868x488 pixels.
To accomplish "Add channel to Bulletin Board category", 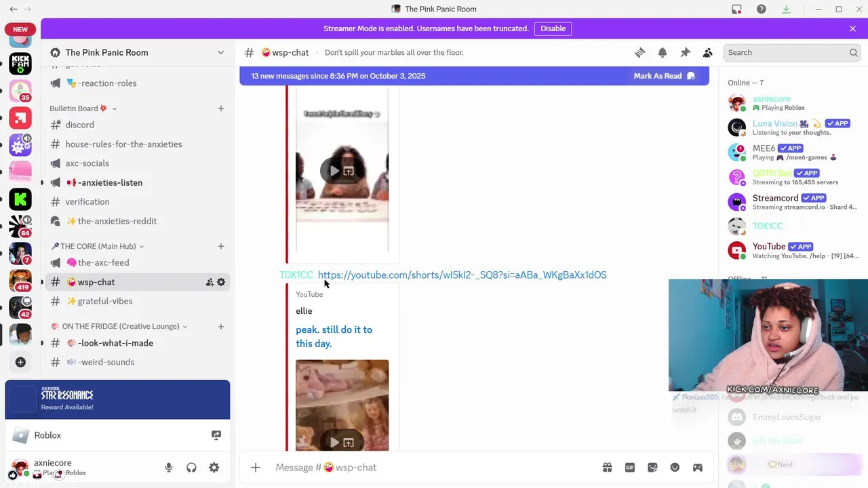I will (220, 108).
